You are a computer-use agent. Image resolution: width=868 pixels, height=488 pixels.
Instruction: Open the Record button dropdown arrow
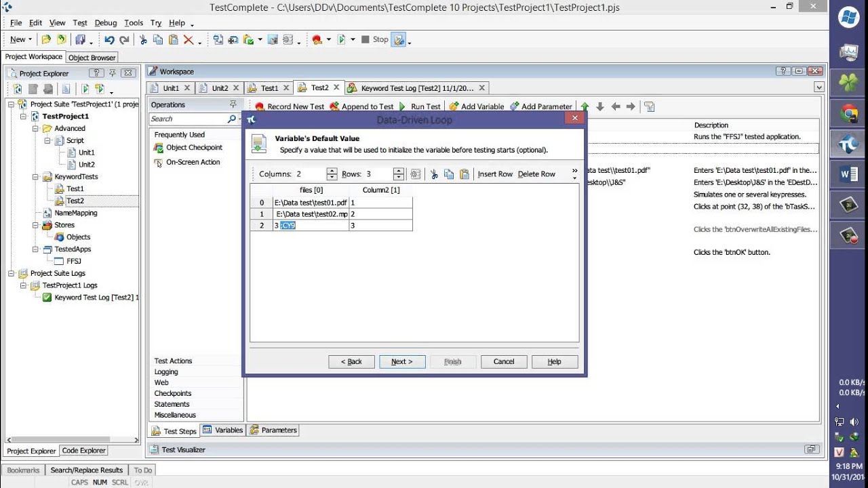[328, 40]
